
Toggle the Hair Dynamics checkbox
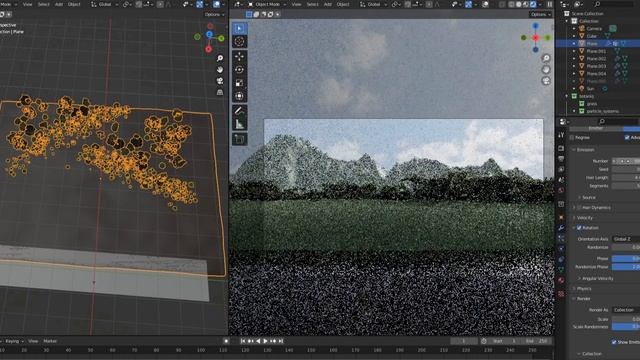[x=579, y=208]
